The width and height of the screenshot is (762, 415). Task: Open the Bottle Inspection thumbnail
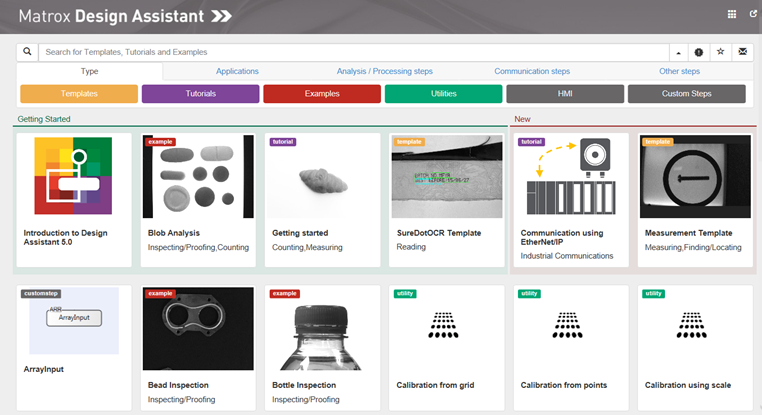tap(321, 337)
